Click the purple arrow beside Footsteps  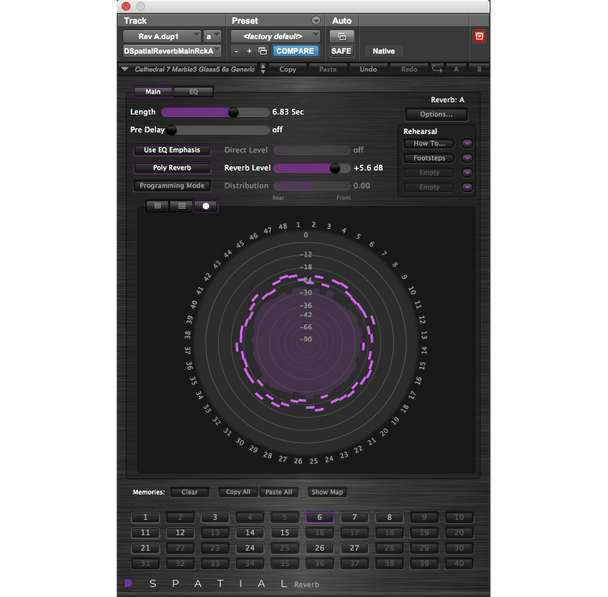467,158
